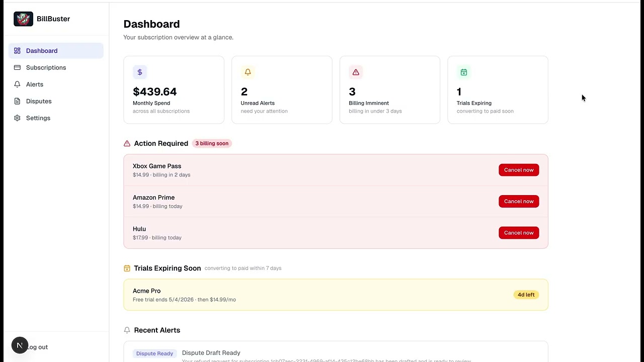Click the BillBuster brand name
The width and height of the screenshot is (644, 362).
click(x=53, y=19)
